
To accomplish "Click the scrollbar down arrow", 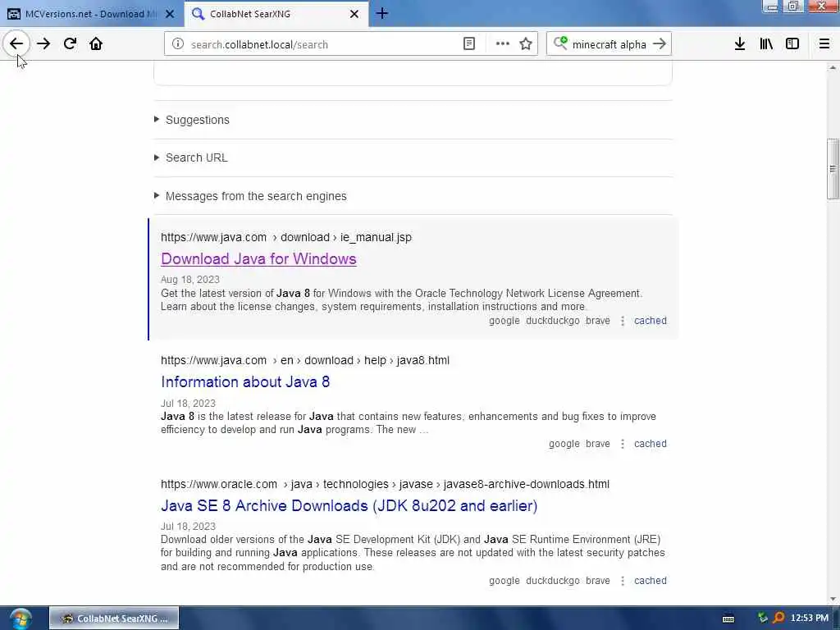I will point(833,599).
